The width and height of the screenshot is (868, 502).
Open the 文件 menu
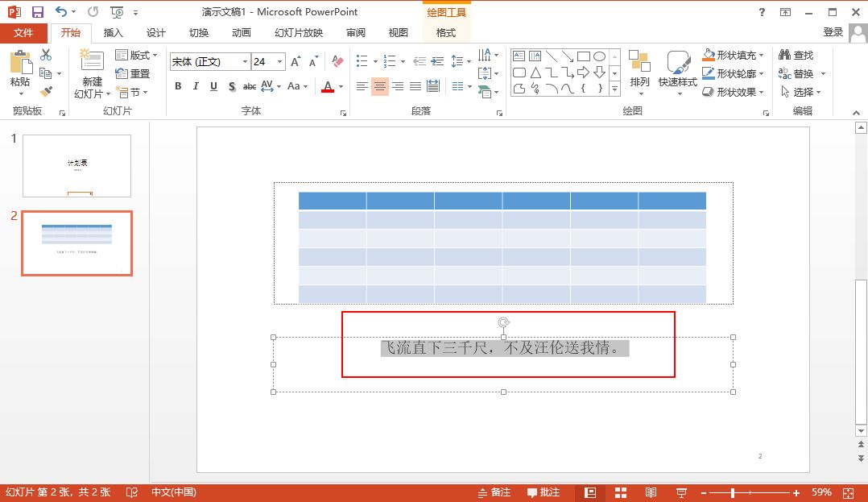pyautogui.click(x=23, y=33)
